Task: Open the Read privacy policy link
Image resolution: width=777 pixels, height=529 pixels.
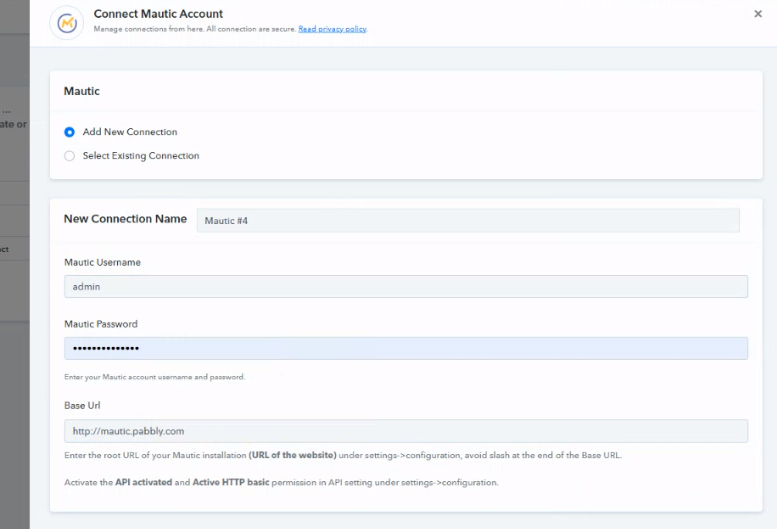Action: (332, 29)
